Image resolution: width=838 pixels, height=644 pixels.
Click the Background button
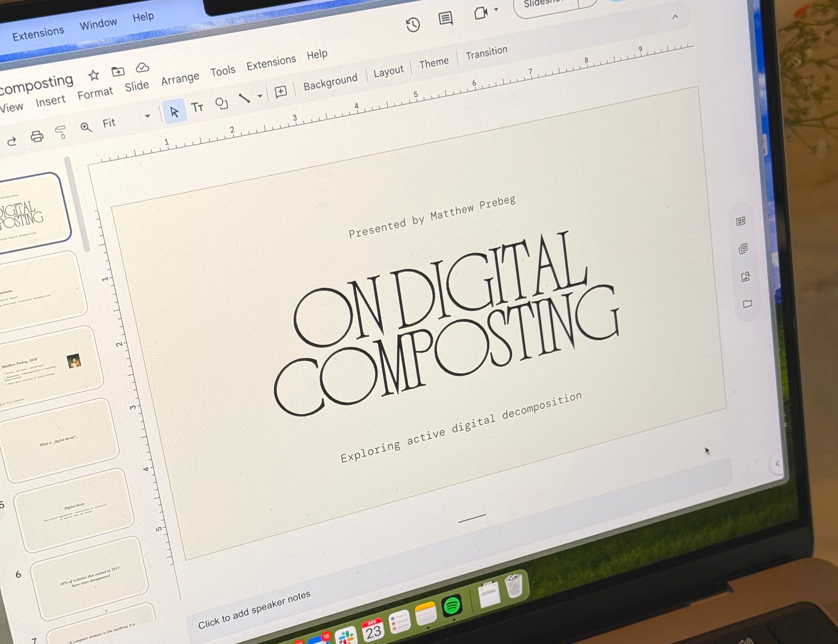[x=330, y=82]
